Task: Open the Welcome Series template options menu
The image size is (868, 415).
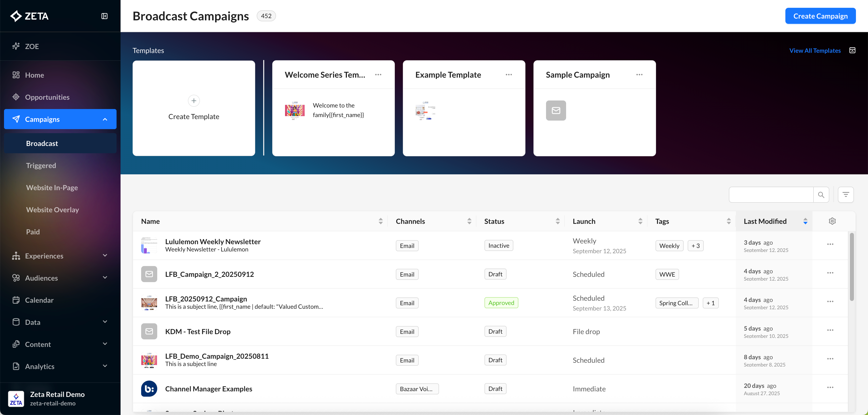Action: [378, 75]
